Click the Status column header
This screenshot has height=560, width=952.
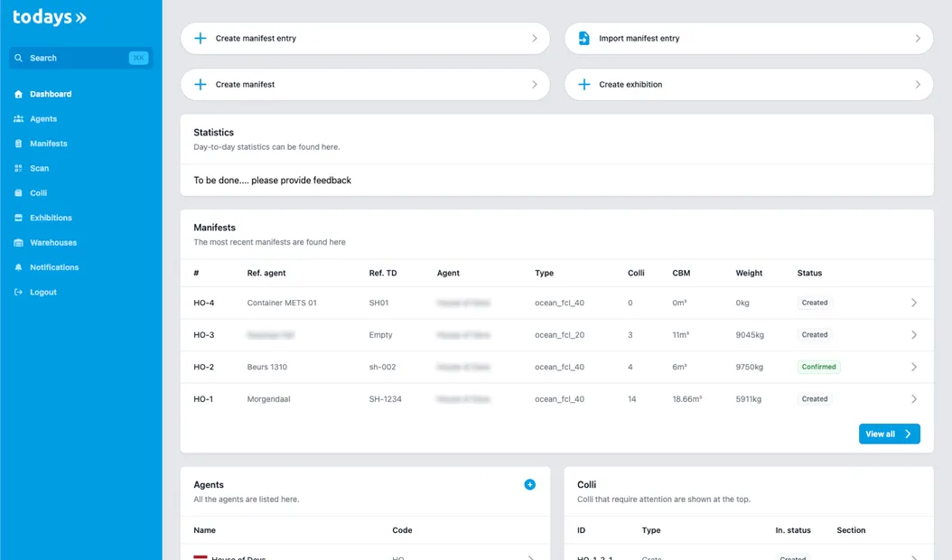tap(809, 274)
